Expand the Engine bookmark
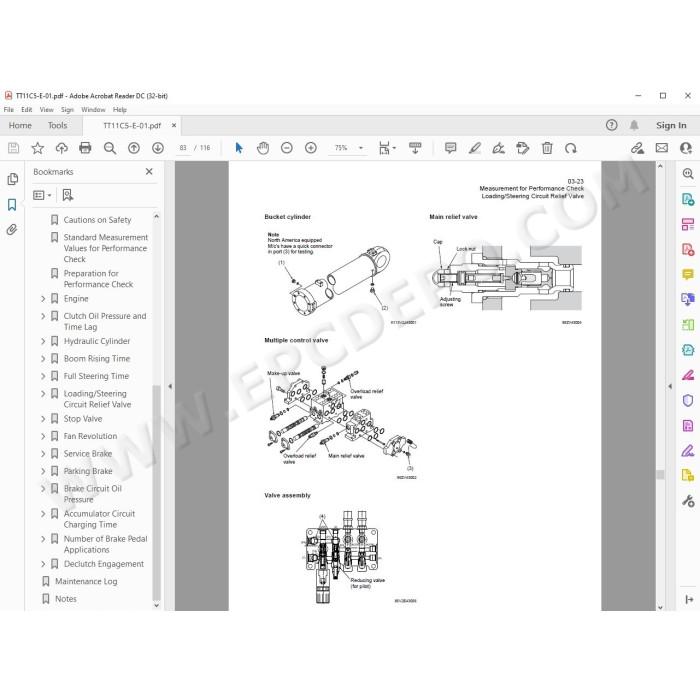Screen dimensions: 700x700 point(43,299)
